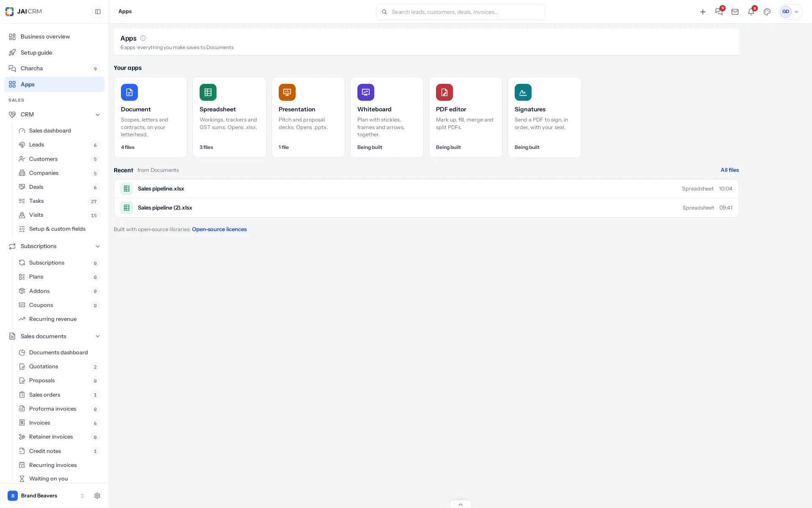Go to Business overview

point(54,37)
